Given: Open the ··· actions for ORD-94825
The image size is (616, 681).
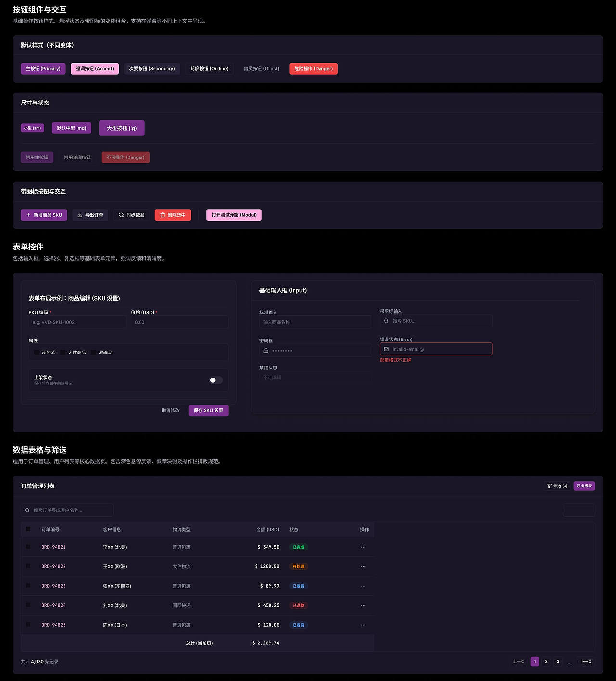Looking at the screenshot, I should click(x=363, y=625).
